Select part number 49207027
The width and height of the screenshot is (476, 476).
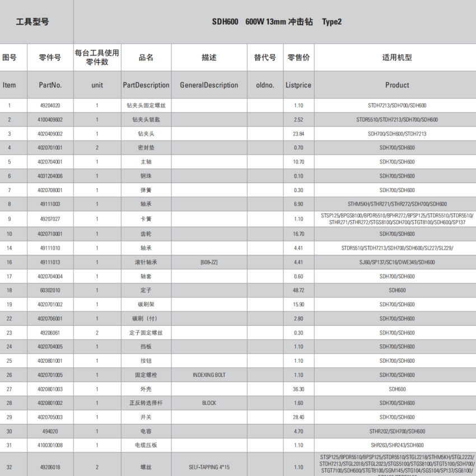click(x=50, y=219)
